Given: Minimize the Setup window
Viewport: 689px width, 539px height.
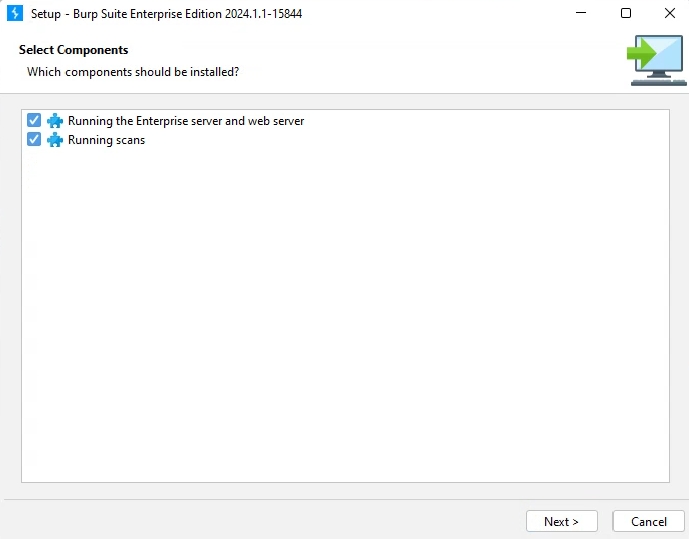Looking at the screenshot, I should click(581, 13).
